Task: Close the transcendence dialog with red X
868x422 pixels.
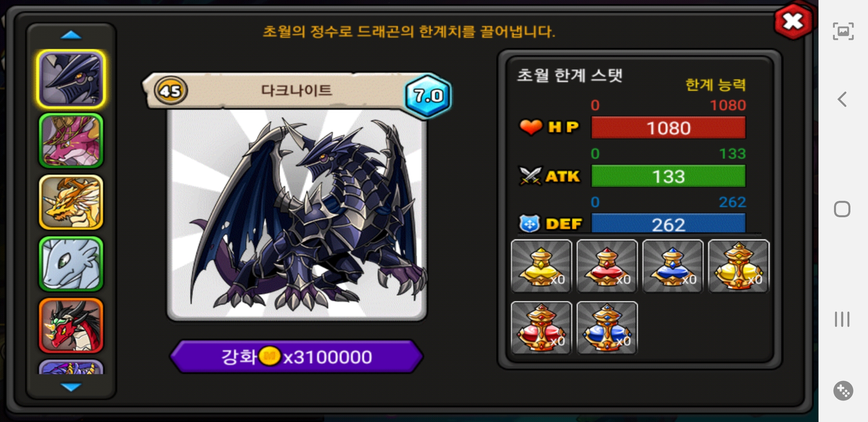Action: pos(793,21)
